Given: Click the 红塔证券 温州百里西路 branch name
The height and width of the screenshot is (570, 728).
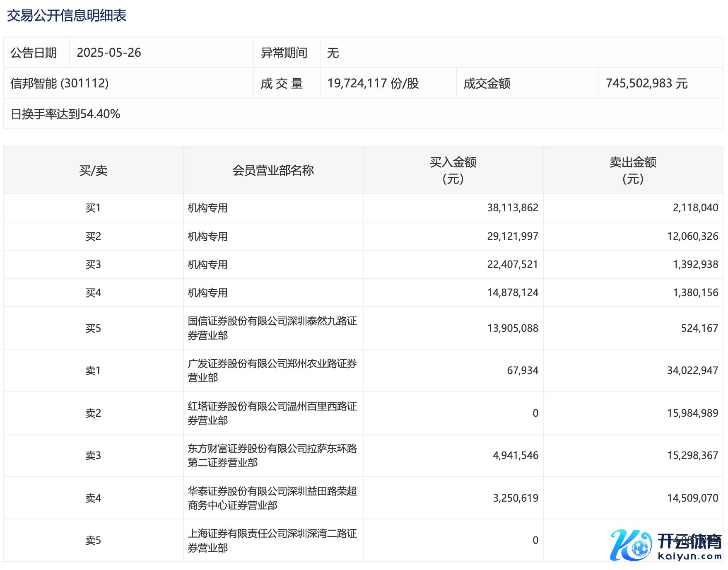Looking at the screenshot, I should [x=272, y=413].
